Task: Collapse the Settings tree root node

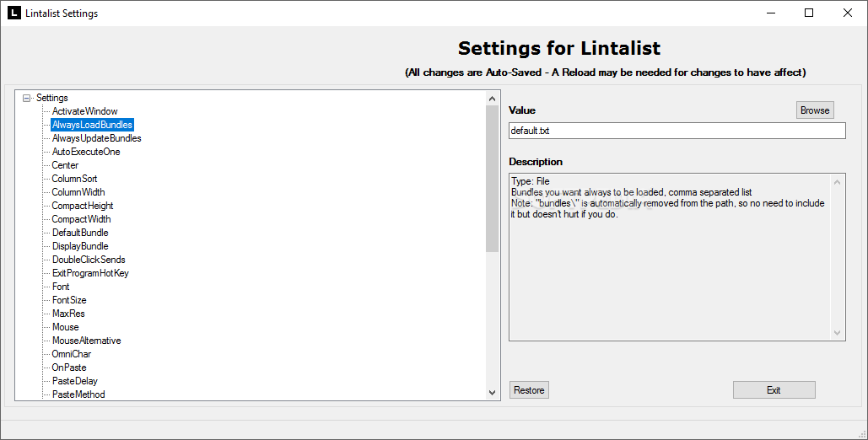Action: [x=26, y=98]
